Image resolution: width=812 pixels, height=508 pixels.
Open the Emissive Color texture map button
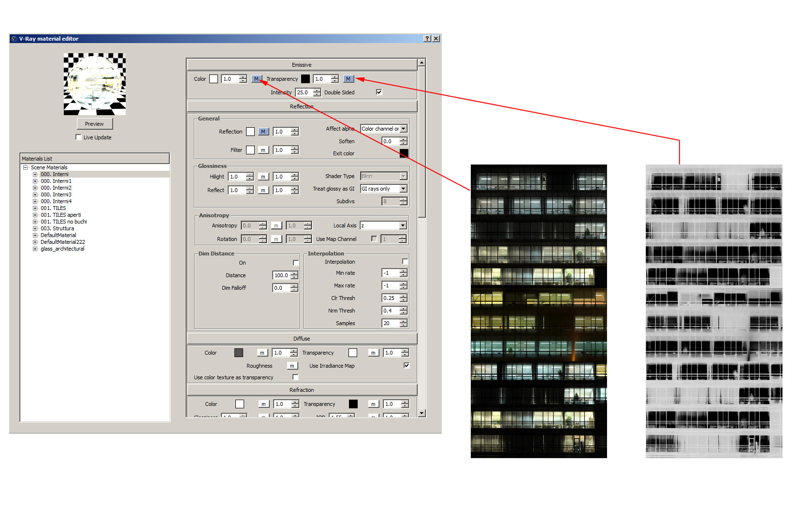click(x=257, y=79)
